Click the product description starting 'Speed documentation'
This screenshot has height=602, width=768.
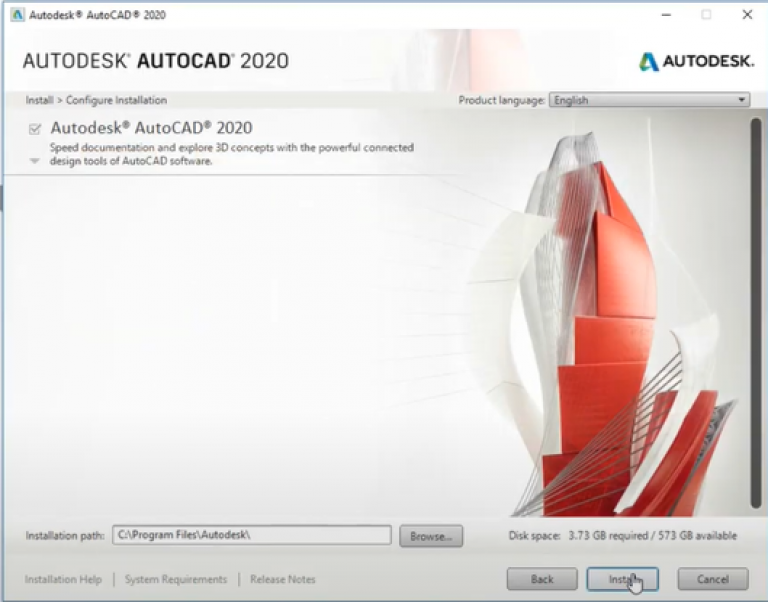(232, 154)
